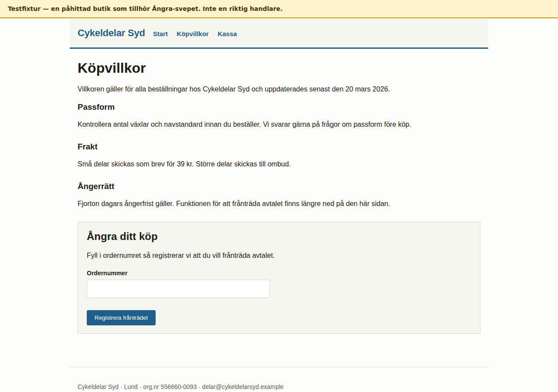The height and width of the screenshot is (392, 558).
Task: Click the Fjorton dagars ångerfrist paragraph
Action: (x=234, y=204)
